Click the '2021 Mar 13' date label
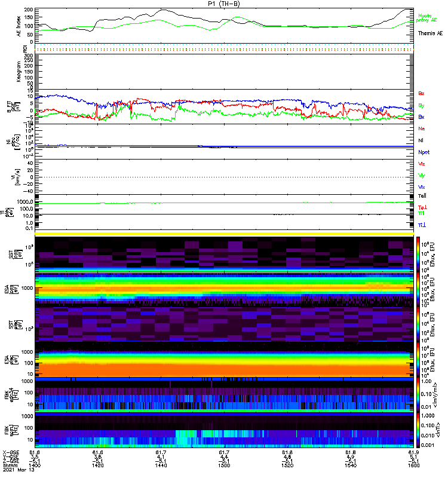448x478 pixels. coord(19,470)
